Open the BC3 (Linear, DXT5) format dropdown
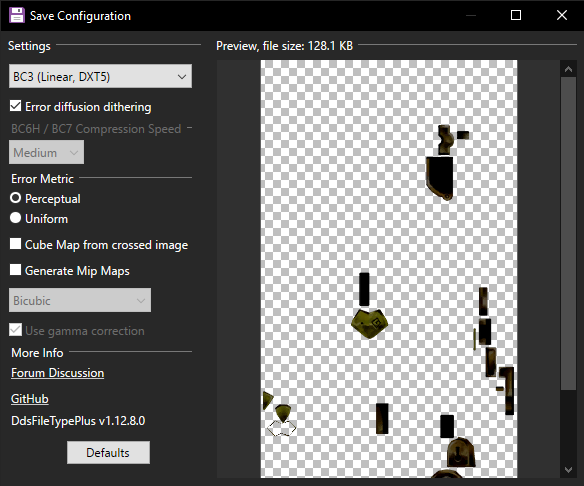The image size is (584, 486). pos(100,76)
